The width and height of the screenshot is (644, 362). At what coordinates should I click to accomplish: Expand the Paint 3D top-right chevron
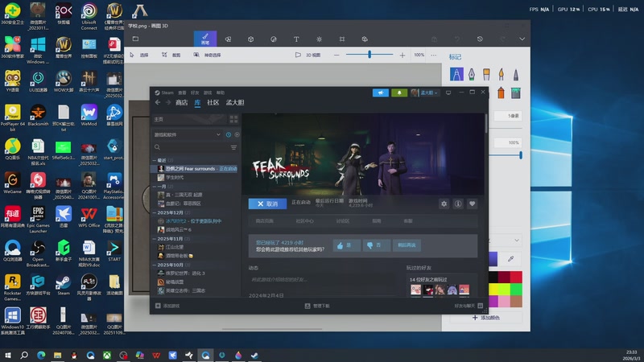(522, 39)
